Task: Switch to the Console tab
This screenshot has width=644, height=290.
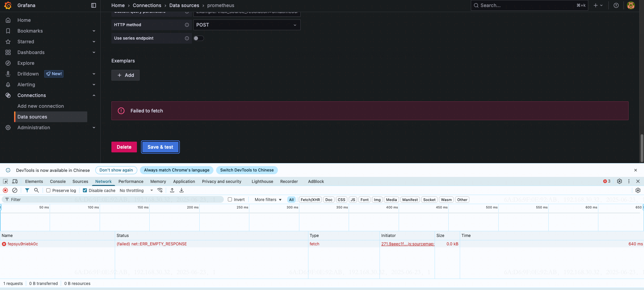Action: (58, 182)
